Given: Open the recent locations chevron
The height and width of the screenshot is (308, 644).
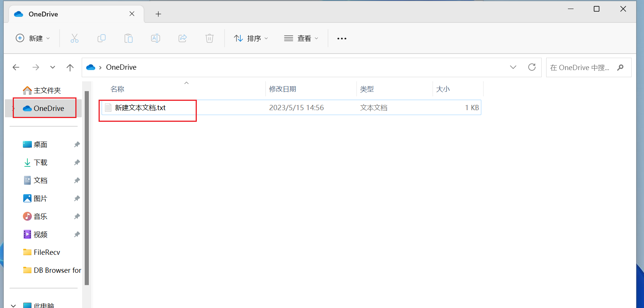Looking at the screenshot, I should 52,67.
